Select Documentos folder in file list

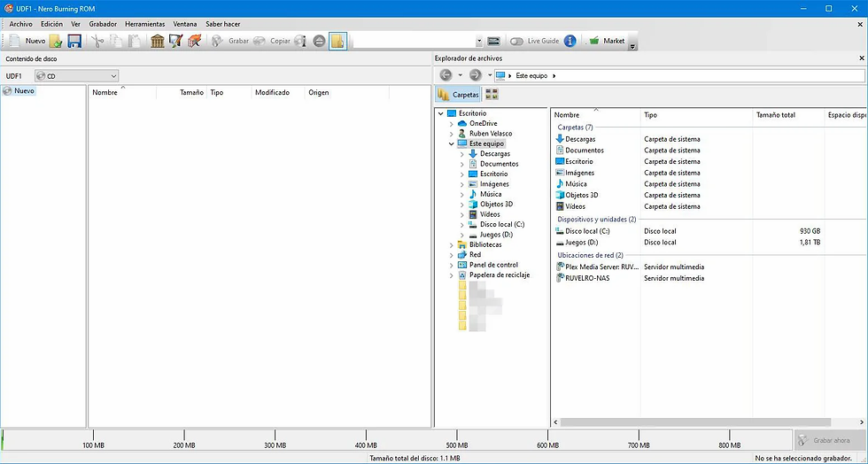584,150
